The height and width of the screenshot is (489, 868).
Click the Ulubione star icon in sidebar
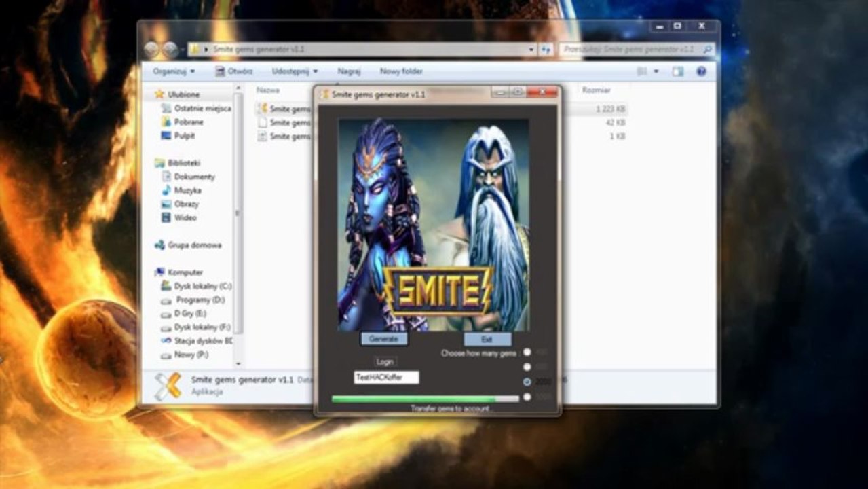(x=159, y=94)
